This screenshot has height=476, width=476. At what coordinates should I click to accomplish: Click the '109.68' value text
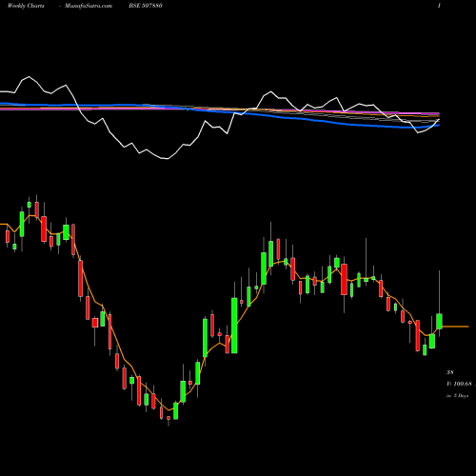click(x=463, y=384)
